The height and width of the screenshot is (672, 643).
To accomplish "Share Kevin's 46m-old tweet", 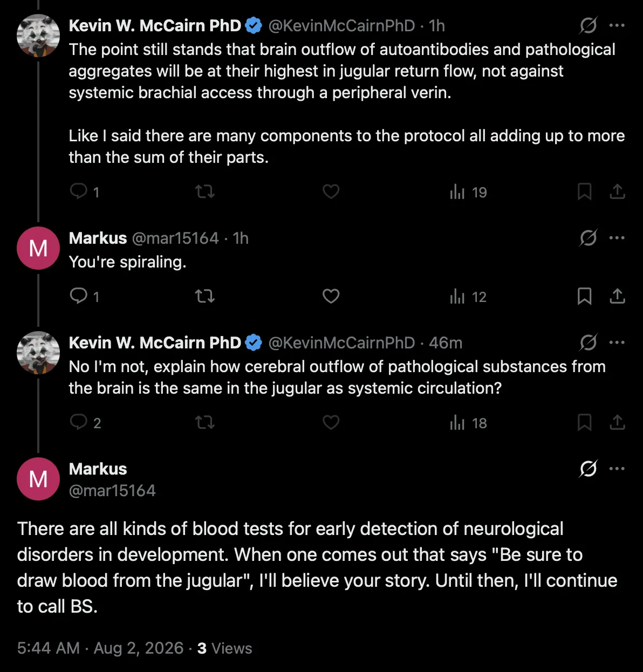I will [x=617, y=422].
